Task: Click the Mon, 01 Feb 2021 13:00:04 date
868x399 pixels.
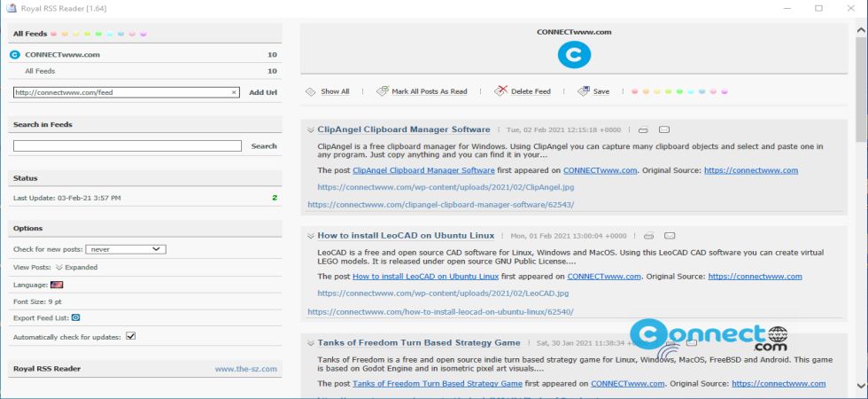Action: click(569, 236)
